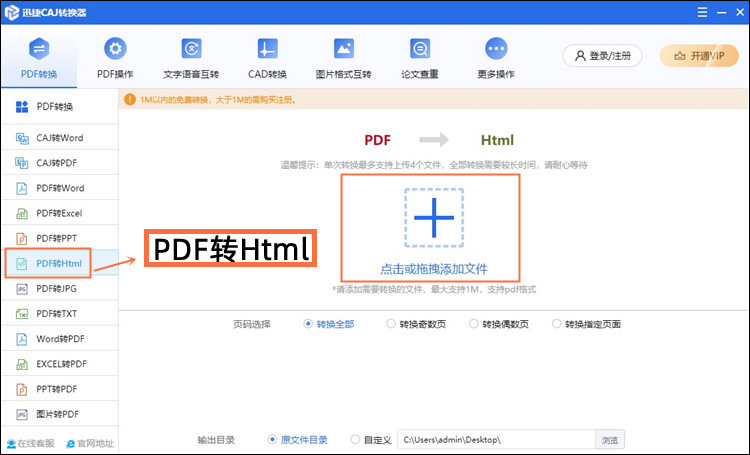Click the PDF转换 grid category icon
This screenshot has height=455, width=750.
point(22,107)
